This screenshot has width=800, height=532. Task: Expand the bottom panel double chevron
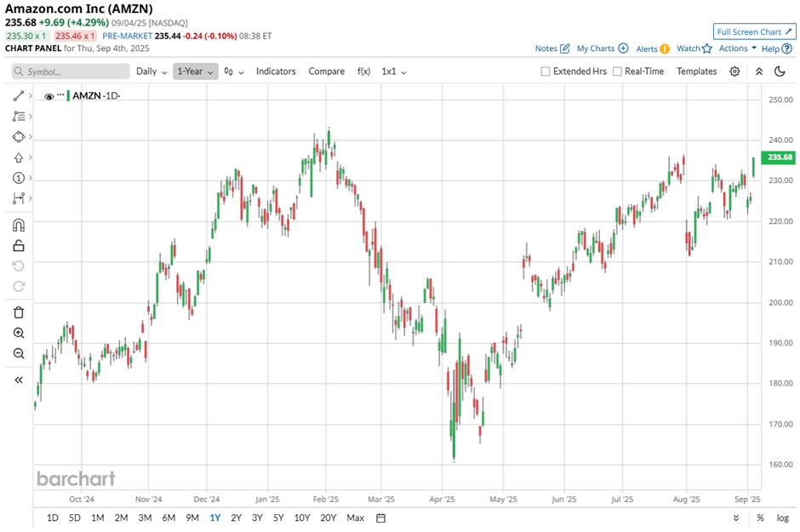[735, 518]
